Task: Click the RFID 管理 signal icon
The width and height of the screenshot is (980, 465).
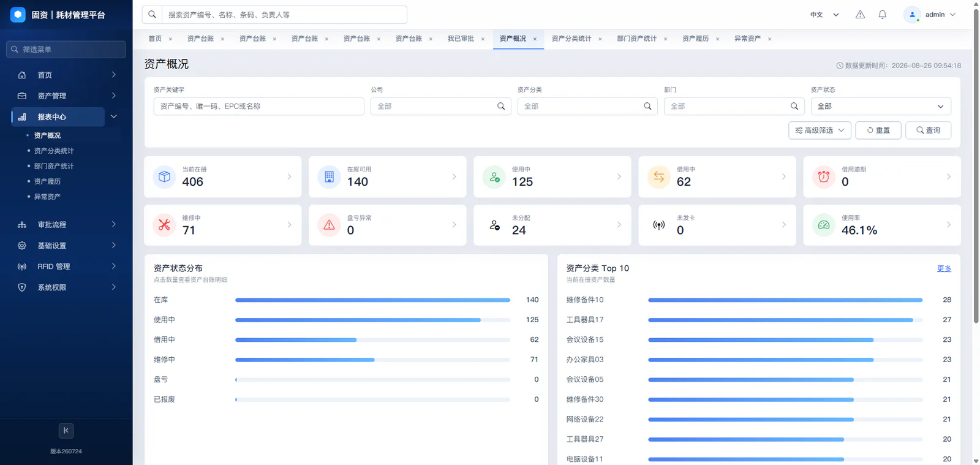Action: coord(22,267)
